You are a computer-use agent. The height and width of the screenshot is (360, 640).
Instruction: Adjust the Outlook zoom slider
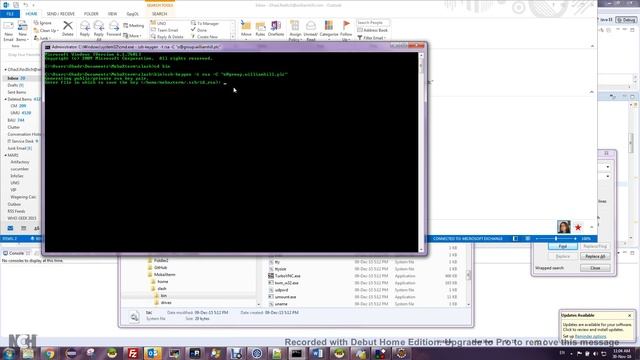[556, 238]
